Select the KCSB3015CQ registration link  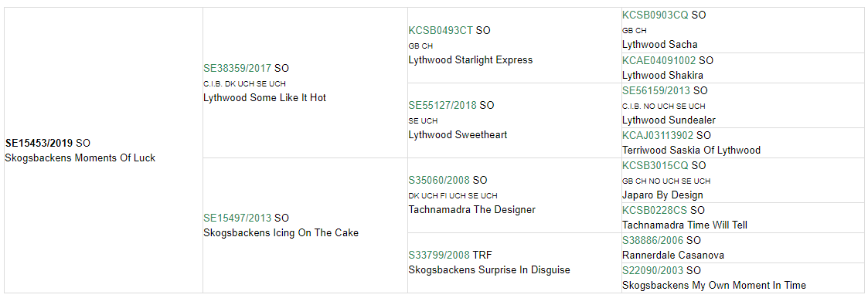pyautogui.click(x=655, y=165)
